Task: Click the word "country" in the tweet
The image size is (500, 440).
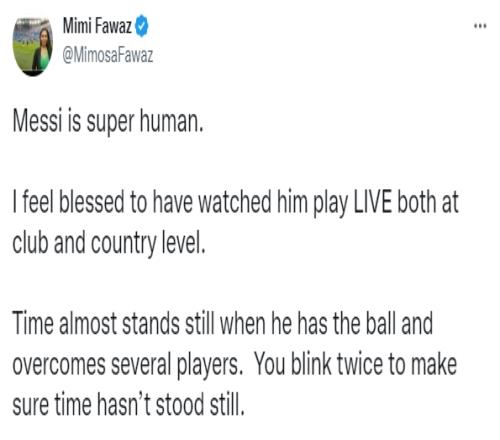Action: (x=123, y=245)
